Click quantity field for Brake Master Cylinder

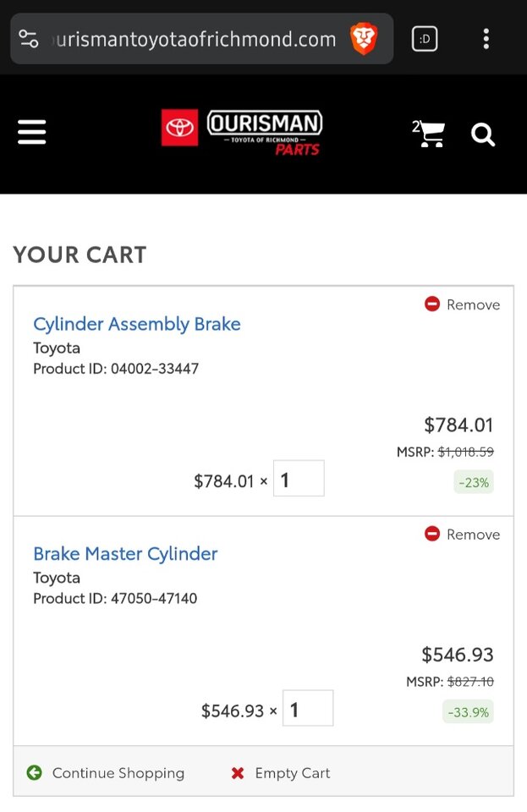(x=308, y=709)
